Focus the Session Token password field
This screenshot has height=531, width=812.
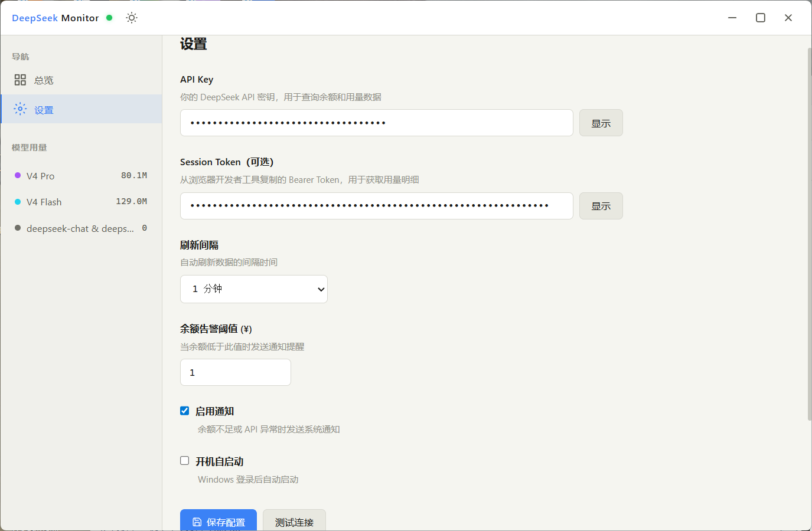tap(377, 206)
